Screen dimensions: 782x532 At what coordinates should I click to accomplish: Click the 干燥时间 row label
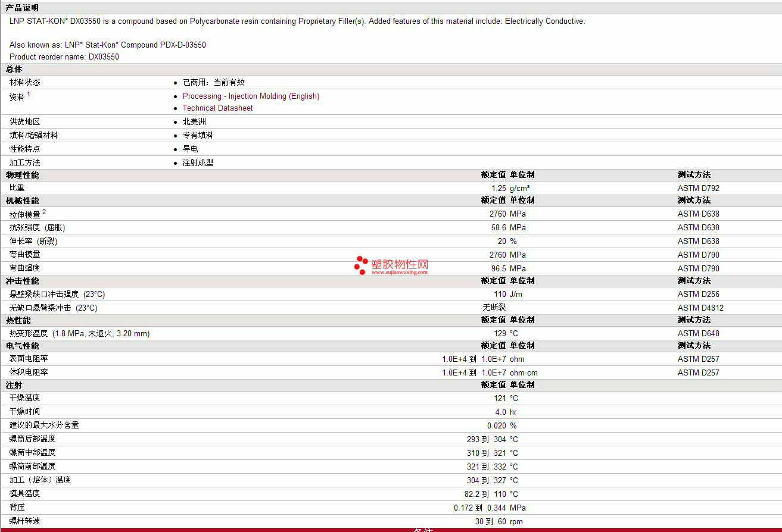[x=25, y=412]
